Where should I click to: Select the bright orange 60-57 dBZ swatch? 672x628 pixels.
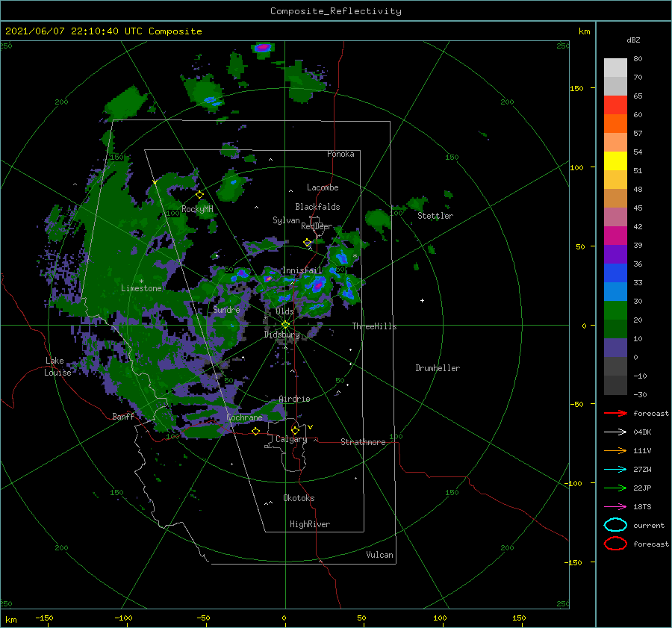[x=615, y=123]
